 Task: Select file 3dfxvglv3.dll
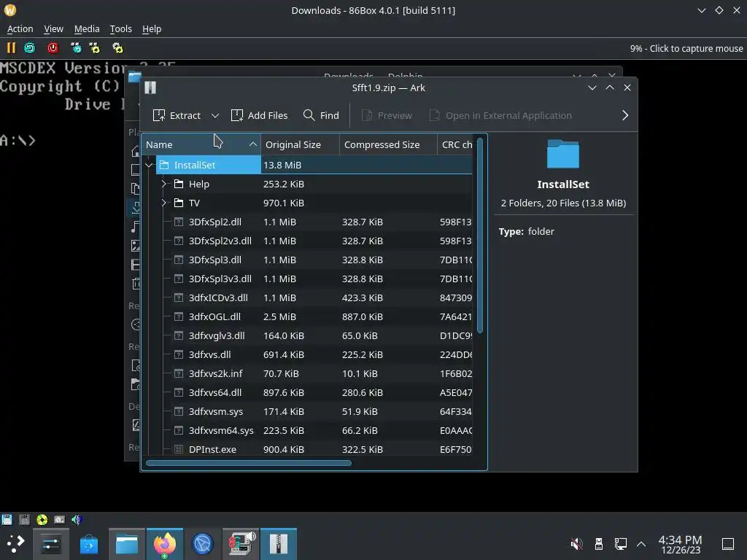[x=307, y=335]
